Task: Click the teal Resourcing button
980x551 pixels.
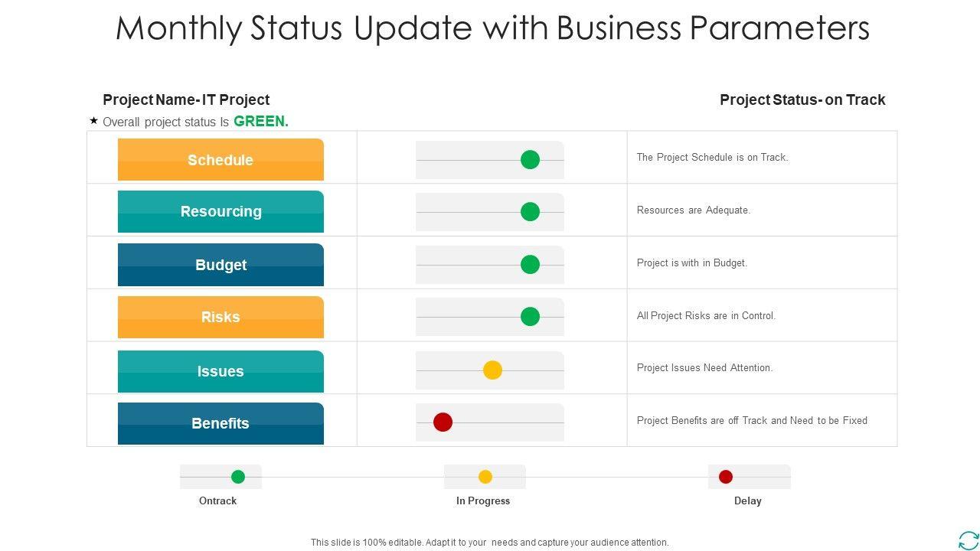Action: (220, 212)
